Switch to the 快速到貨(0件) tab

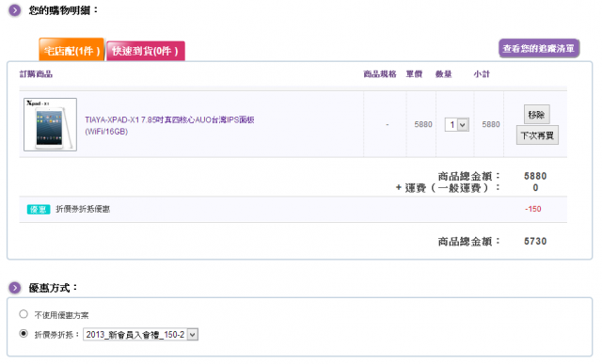pos(146,51)
